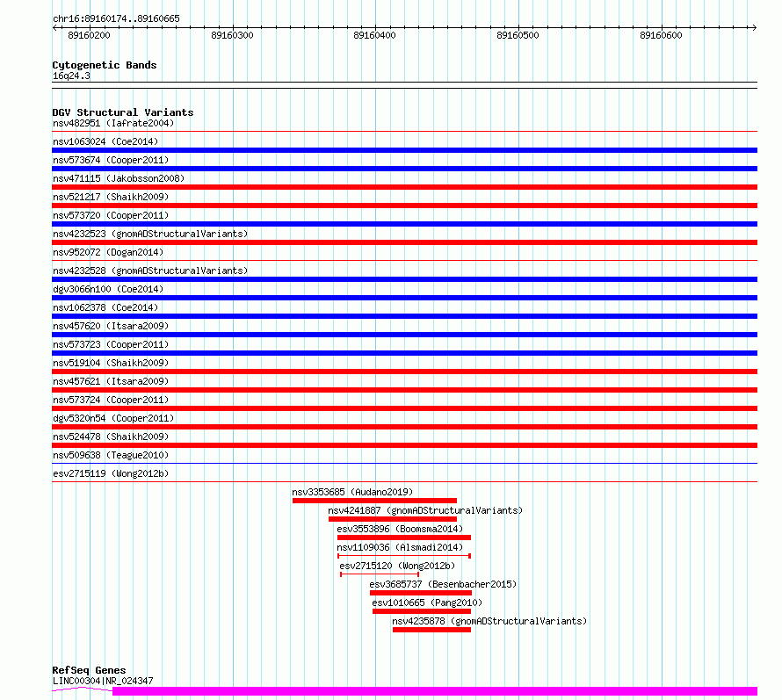Click the thin span glyph under esv2715120
782x700 pixels.
click(x=380, y=574)
